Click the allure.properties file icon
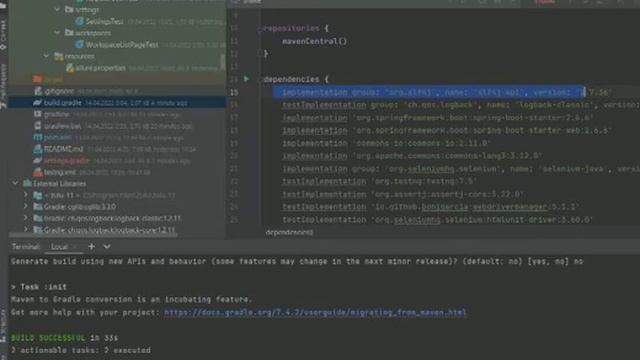Image resolution: width=640 pixels, height=360 pixels. [70, 68]
